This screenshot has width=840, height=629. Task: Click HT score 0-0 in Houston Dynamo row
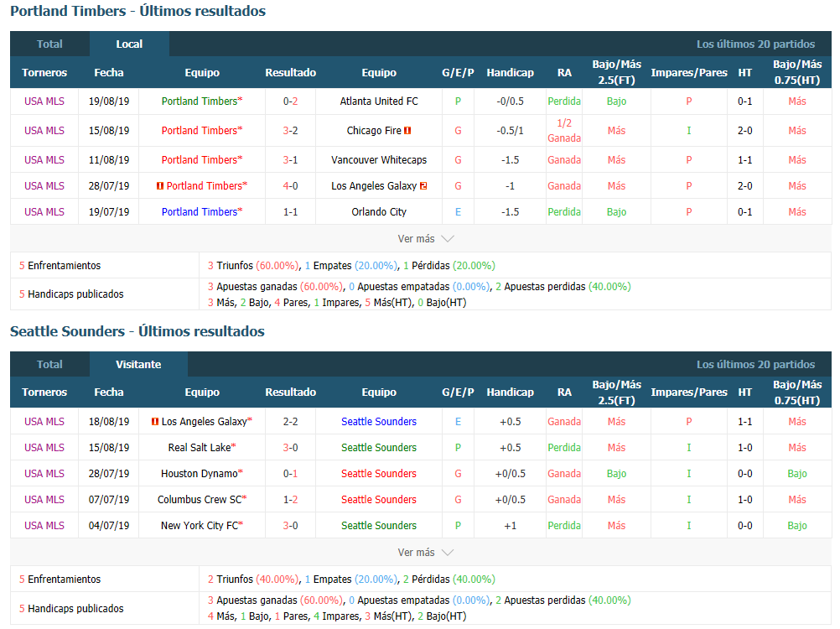click(x=744, y=474)
